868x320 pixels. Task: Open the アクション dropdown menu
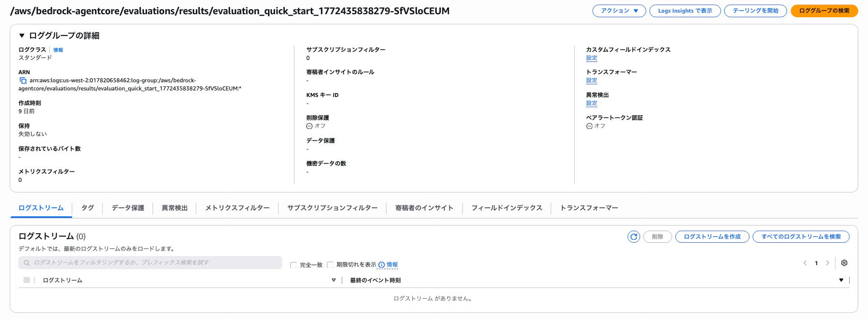pos(619,11)
